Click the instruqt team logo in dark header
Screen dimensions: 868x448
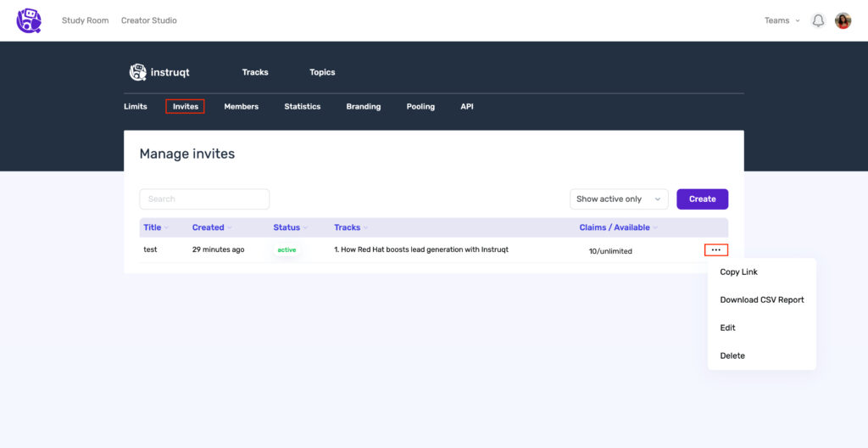159,72
